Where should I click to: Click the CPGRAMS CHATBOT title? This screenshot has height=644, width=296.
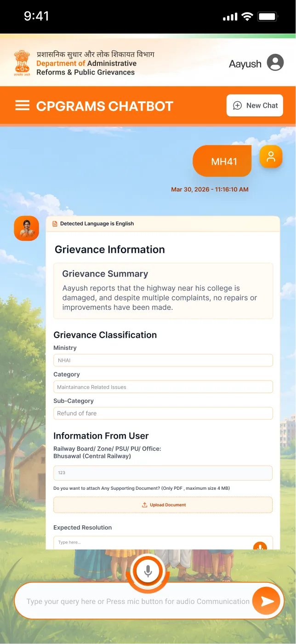coord(105,106)
